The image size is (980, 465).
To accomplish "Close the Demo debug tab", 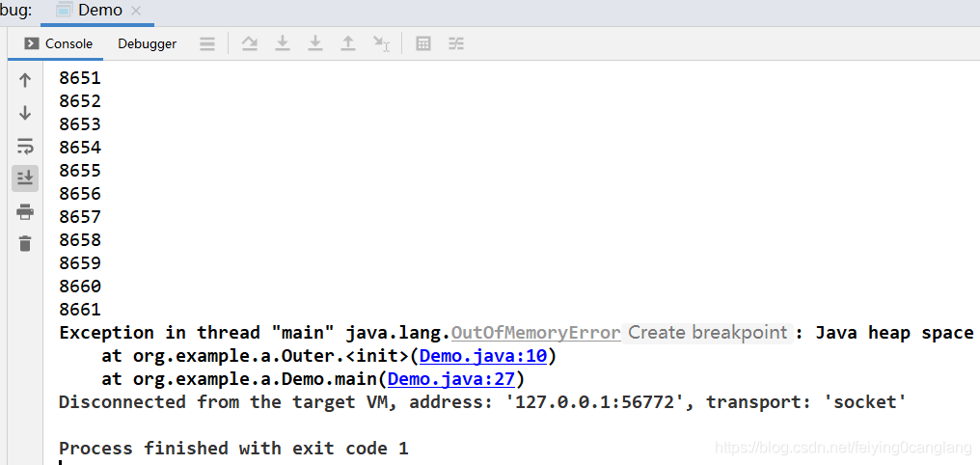I will [136, 11].
